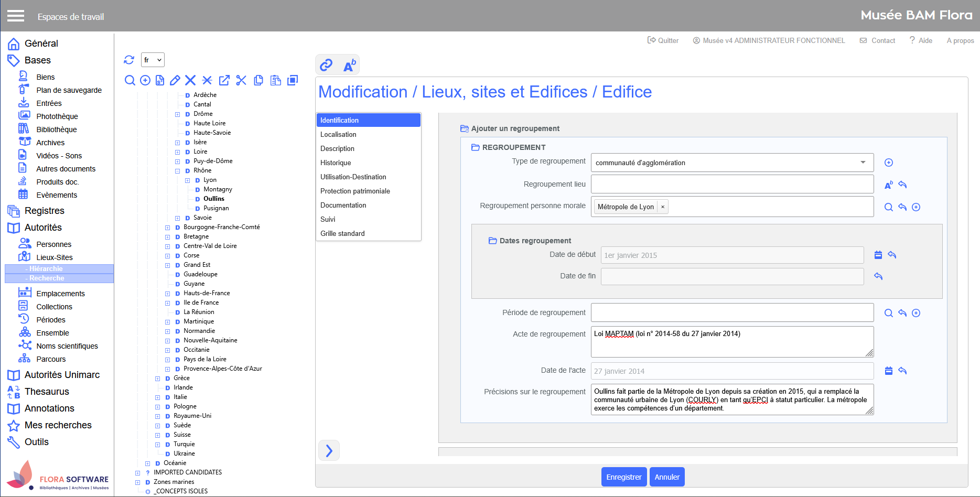The height and width of the screenshot is (497, 980).
Task: Open the fr language selector
Action: [153, 60]
